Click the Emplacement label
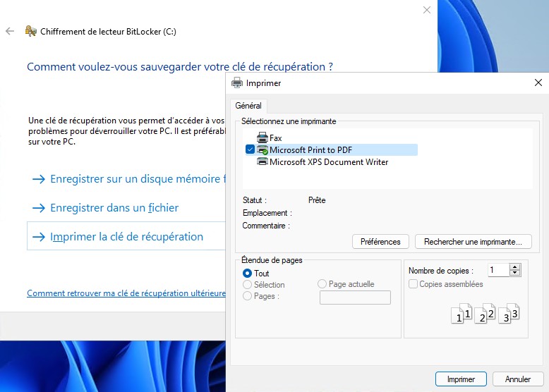The height and width of the screenshot is (392, 549). point(267,213)
